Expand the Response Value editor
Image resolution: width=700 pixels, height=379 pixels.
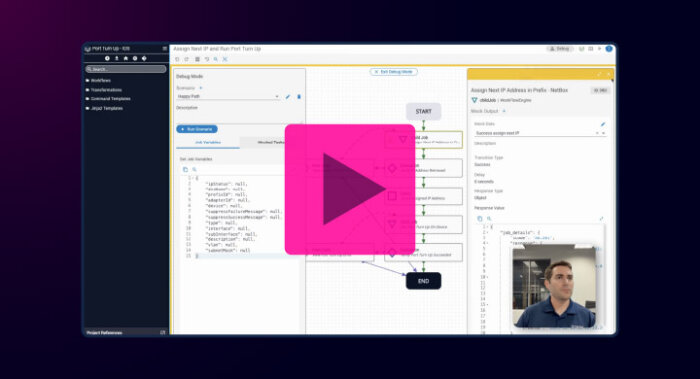(601, 219)
